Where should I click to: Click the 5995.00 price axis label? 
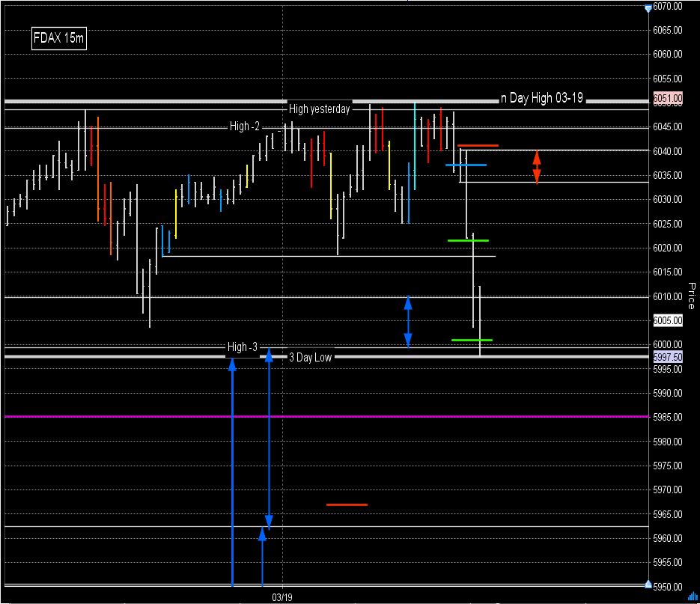(x=668, y=370)
